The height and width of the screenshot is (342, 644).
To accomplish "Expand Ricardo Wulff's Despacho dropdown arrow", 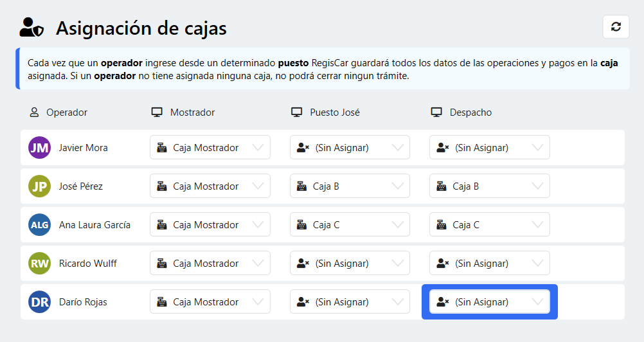I will 537,263.
